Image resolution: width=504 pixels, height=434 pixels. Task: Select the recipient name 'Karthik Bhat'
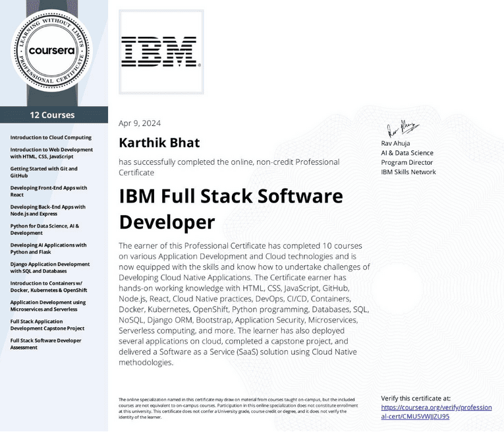(159, 142)
